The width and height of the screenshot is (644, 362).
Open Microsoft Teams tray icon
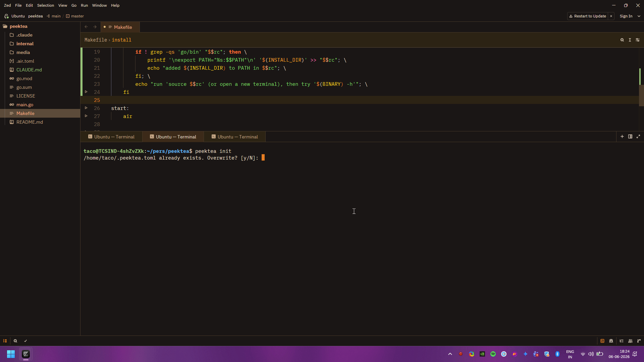pyautogui.click(x=536, y=354)
